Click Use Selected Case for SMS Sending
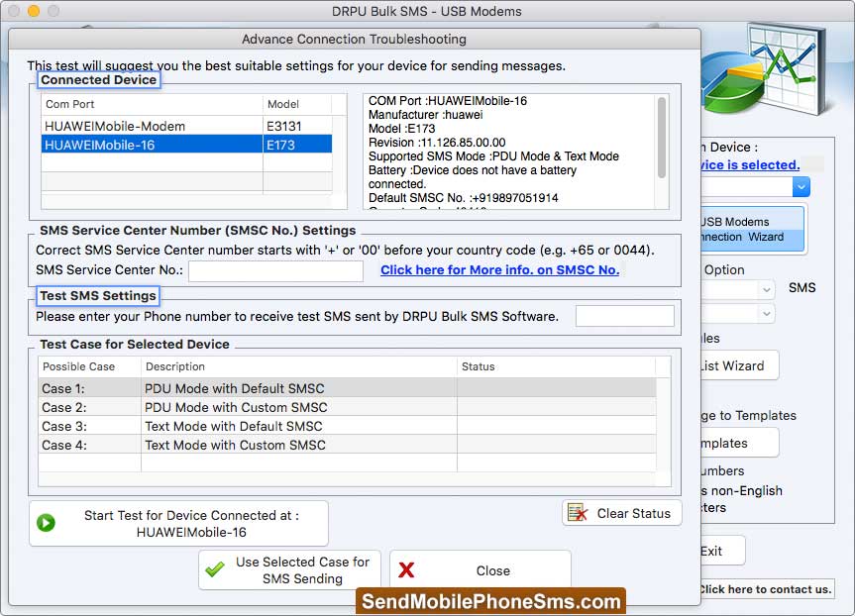The height and width of the screenshot is (616, 855). pyautogui.click(x=289, y=570)
